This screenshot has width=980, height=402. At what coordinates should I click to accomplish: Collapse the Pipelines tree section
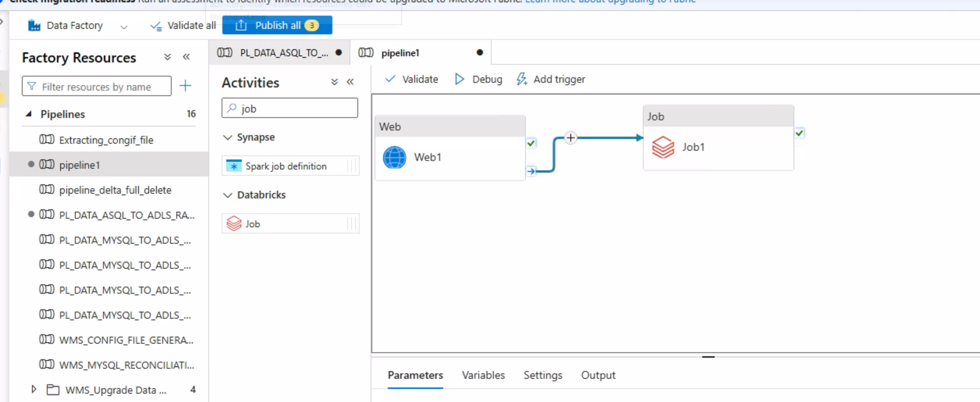(29, 114)
